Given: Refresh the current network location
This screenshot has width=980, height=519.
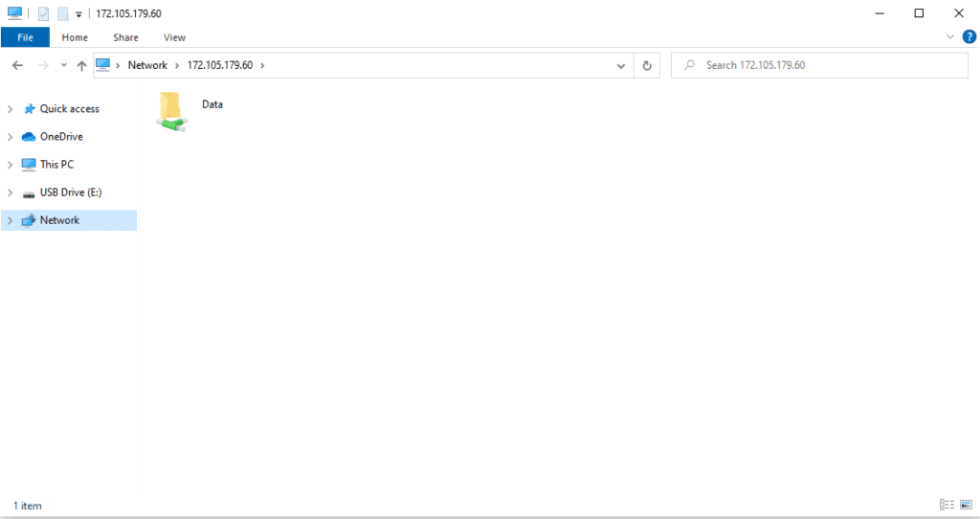Looking at the screenshot, I should pos(647,65).
